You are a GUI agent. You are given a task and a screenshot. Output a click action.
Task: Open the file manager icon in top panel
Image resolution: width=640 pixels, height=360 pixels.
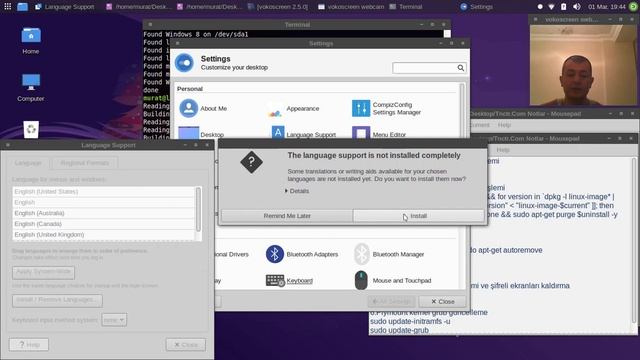click(x=22, y=7)
